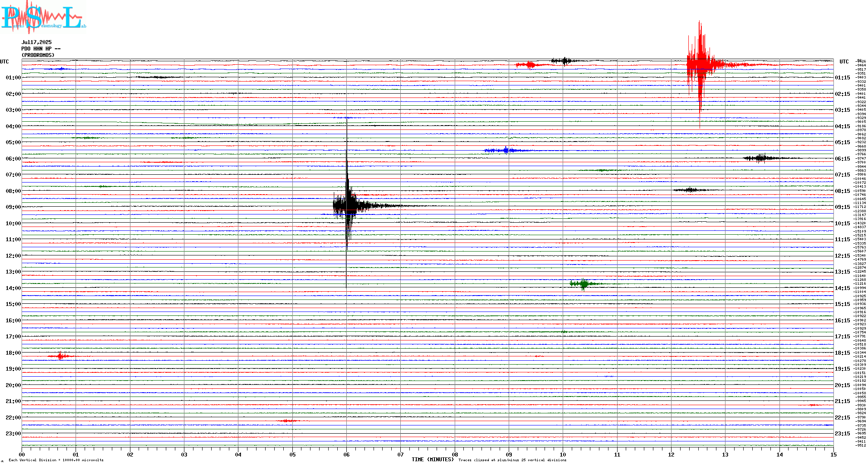868x466 pixels.
Task: Select the date text 'Jul17,2025'
Action: click(37, 42)
